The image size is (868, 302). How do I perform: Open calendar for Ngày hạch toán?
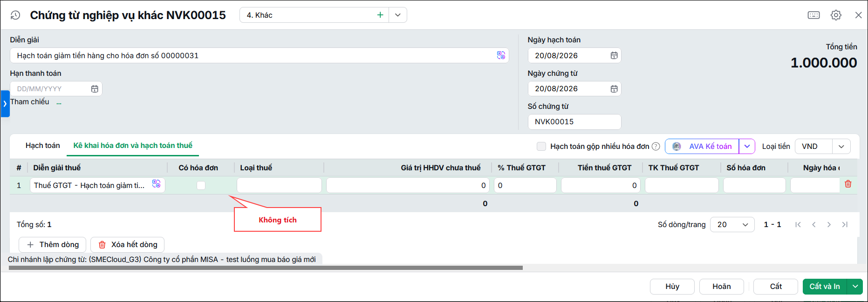click(614, 55)
